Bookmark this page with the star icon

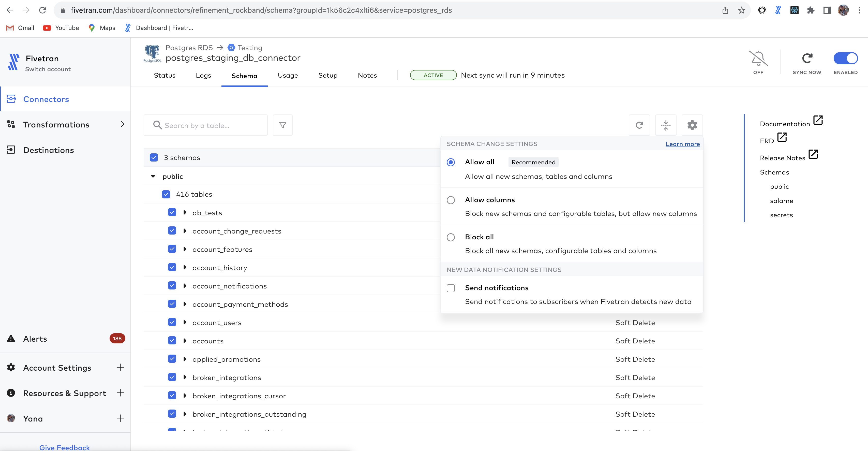[x=741, y=10]
